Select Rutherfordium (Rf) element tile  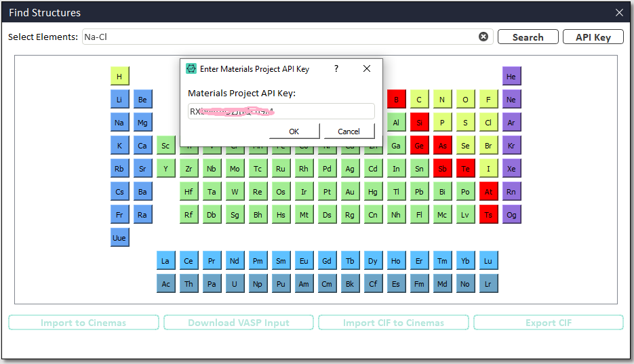point(189,214)
